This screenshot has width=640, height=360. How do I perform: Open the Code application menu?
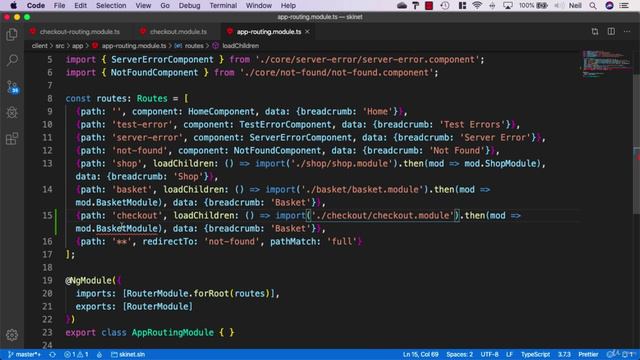[x=36, y=5]
